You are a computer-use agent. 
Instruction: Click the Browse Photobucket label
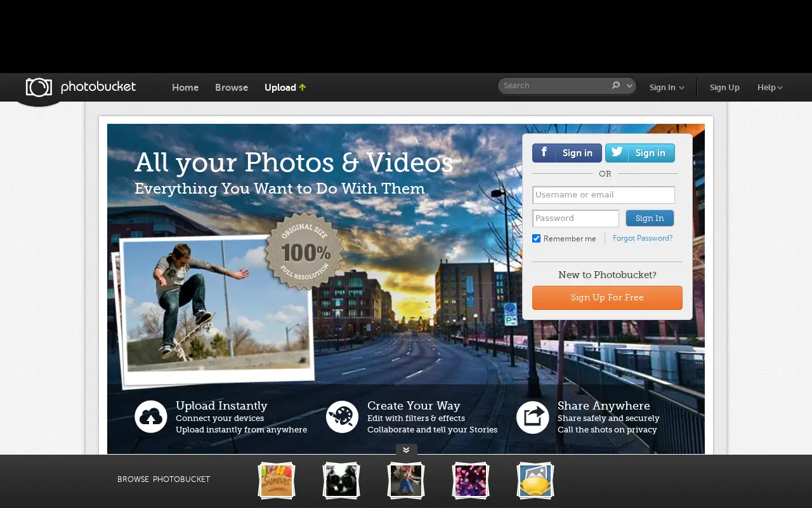point(164,479)
